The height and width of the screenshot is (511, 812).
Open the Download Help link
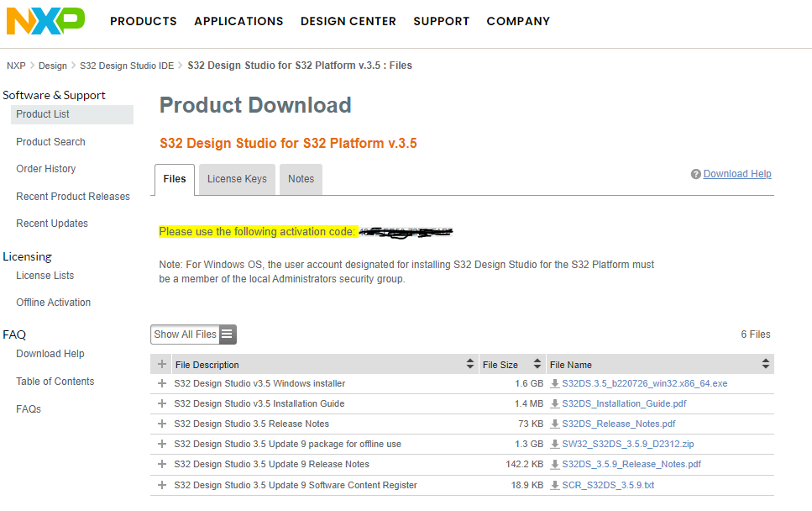coord(736,174)
